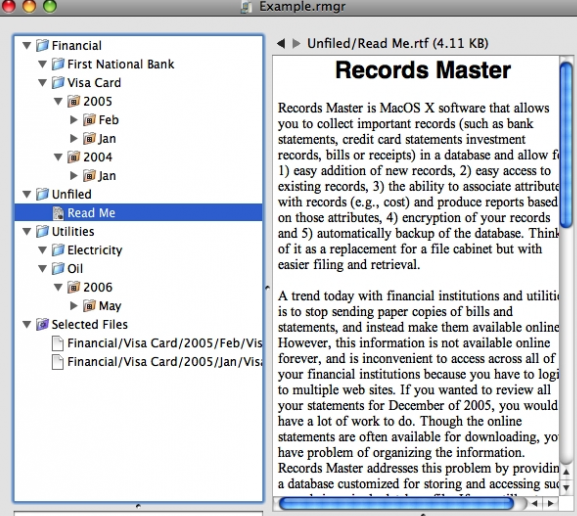Click the document vertical scrollbar thumb
Screen dimensions: 577x516
(x=566, y=145)
